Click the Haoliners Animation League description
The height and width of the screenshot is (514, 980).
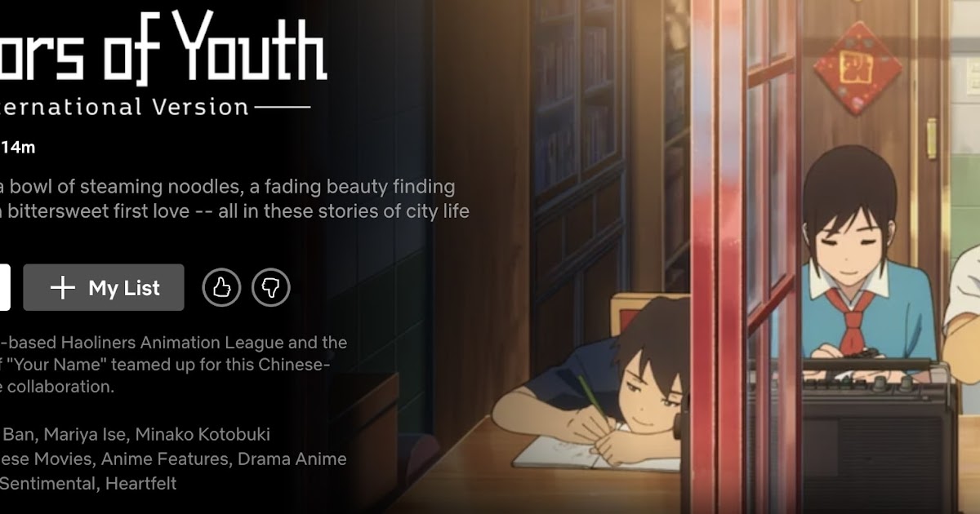coord(173,365)
